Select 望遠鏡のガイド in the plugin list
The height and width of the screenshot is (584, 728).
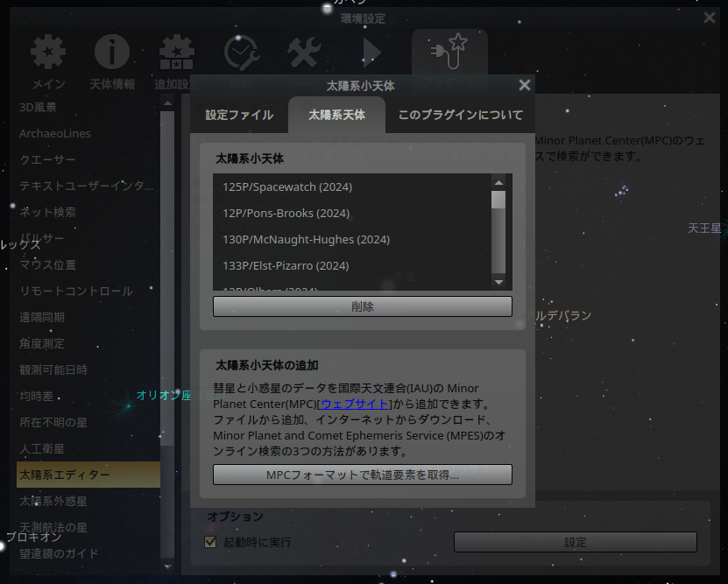pos(88,554)
